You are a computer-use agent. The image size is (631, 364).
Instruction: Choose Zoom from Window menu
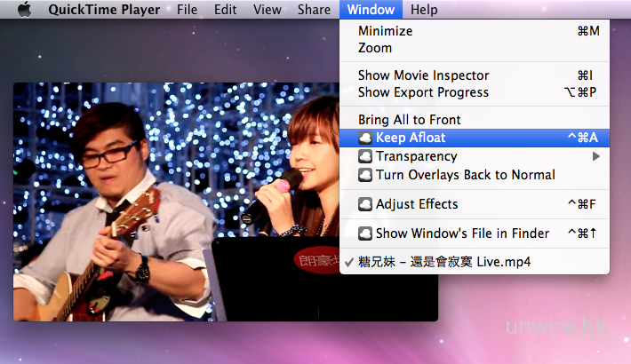375,48
